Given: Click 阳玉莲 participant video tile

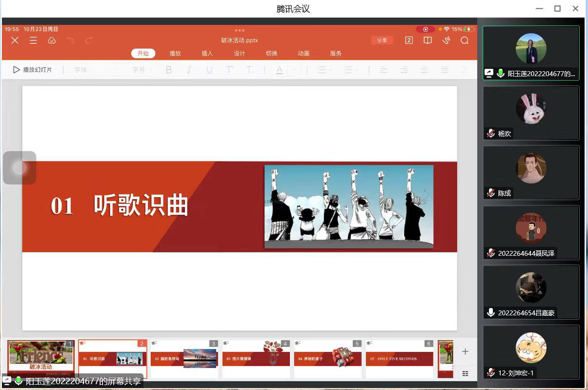Looking at the screenshot, I should [531, 53].
